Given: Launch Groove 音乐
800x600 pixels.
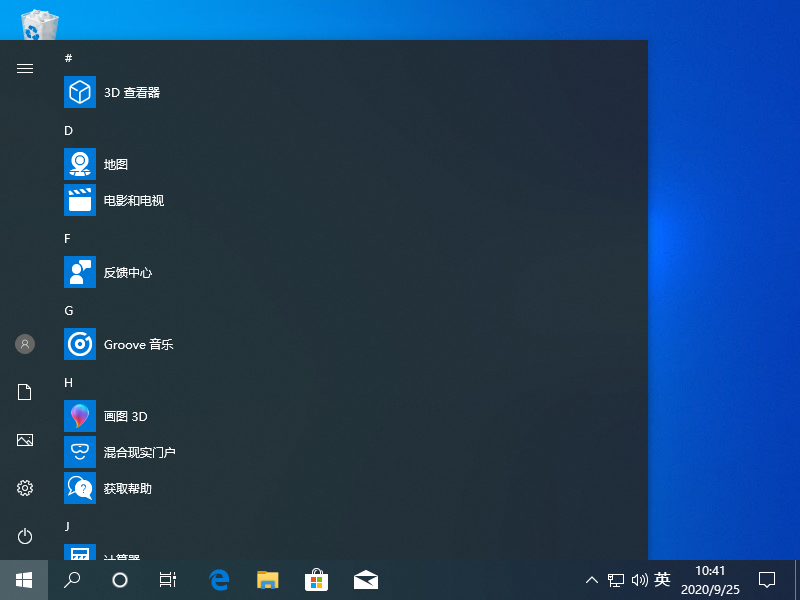Looking at the screenshot, I should coord(138,344).
